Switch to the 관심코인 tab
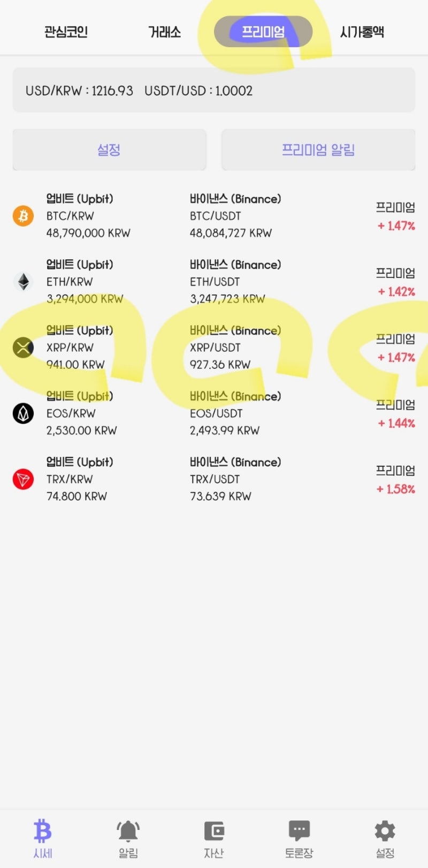 [x=66, y=32]
